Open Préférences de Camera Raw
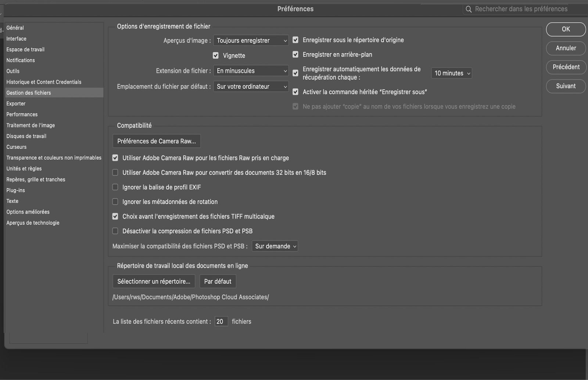588x380 pixels. click(157, 141)
